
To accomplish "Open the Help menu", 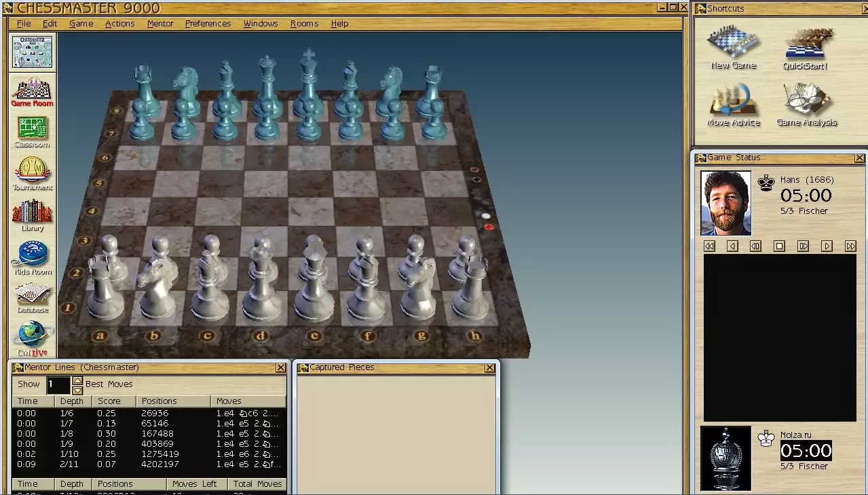I will [x=339, y=23].
